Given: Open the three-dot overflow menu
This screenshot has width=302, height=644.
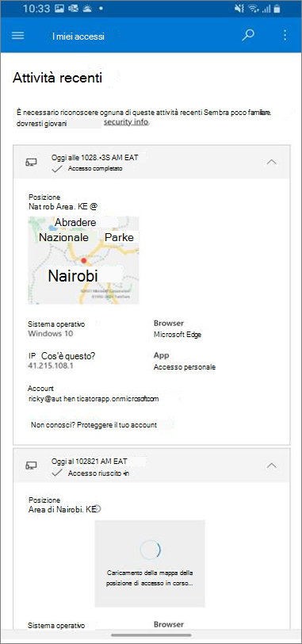Looking at the screenshot, I should coord(285,36).
